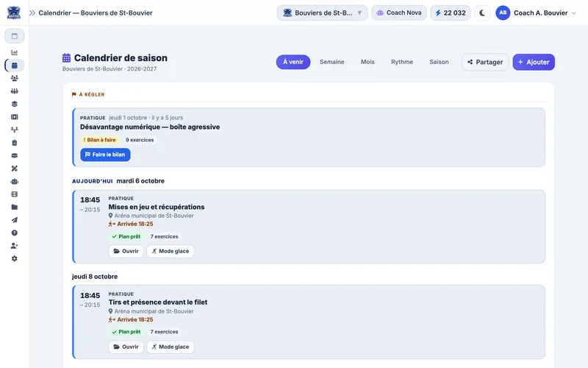This screenshot has height=368, width=588.
Task: Open the help question mark icon in sidebar
Action: [x=14, y=233]
